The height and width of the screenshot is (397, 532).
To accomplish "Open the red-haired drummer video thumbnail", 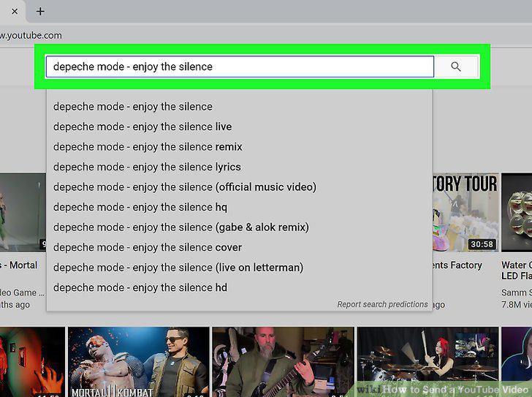I will pyautogui.click(x=427, y=362).
